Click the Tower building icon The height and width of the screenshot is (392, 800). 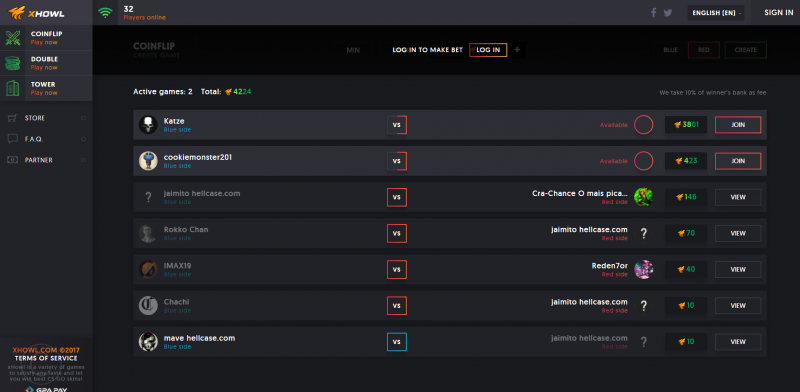pyautogui.click(x=13, y=88)
